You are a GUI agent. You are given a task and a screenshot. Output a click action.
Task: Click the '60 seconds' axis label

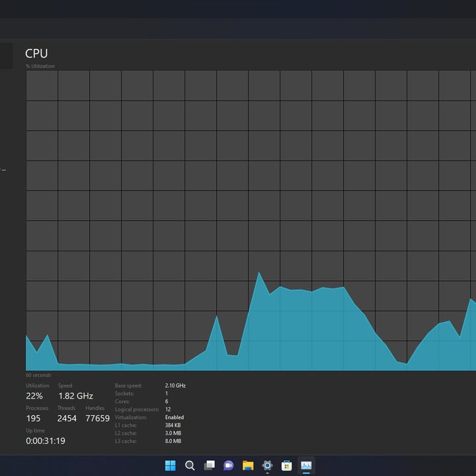point(38,376)
